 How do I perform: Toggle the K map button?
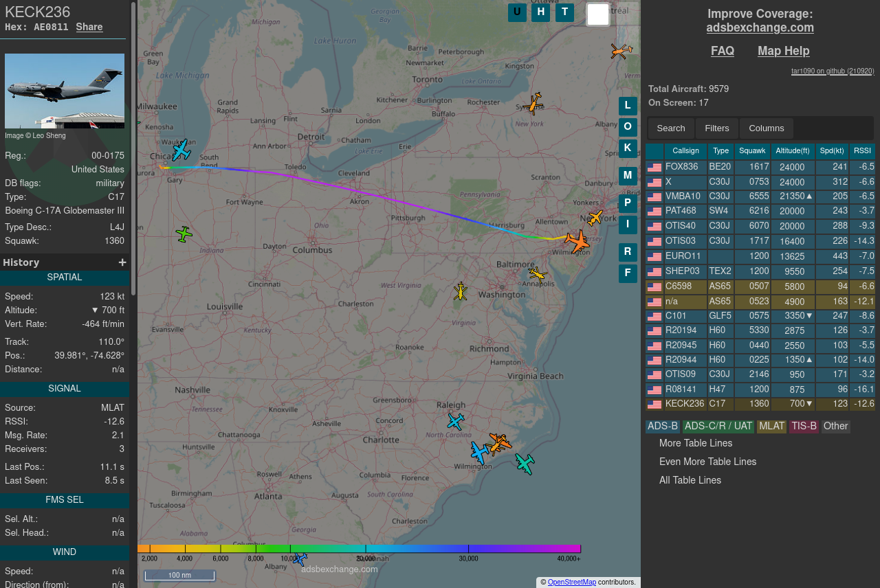click(628, 148)
